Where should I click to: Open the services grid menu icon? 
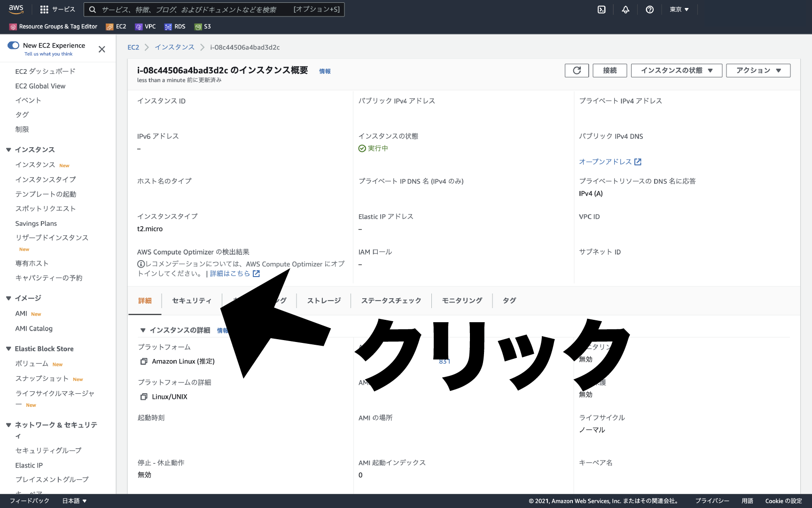[x=44, y=9]
